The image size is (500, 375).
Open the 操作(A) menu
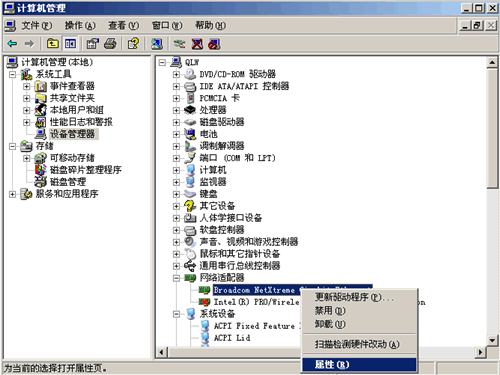pyautogui.click(x=80, y=26)
